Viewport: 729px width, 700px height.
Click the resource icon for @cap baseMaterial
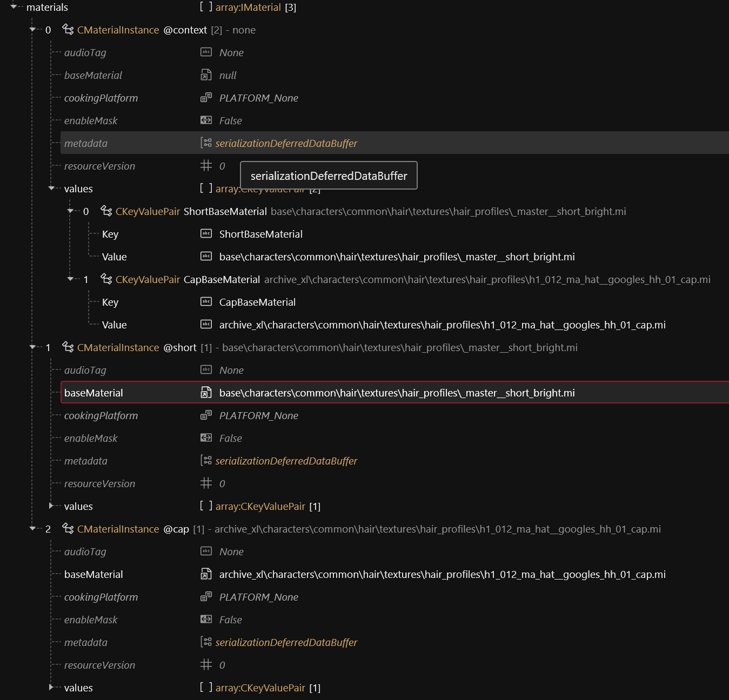pyautogui.click(x=206, y=574)
